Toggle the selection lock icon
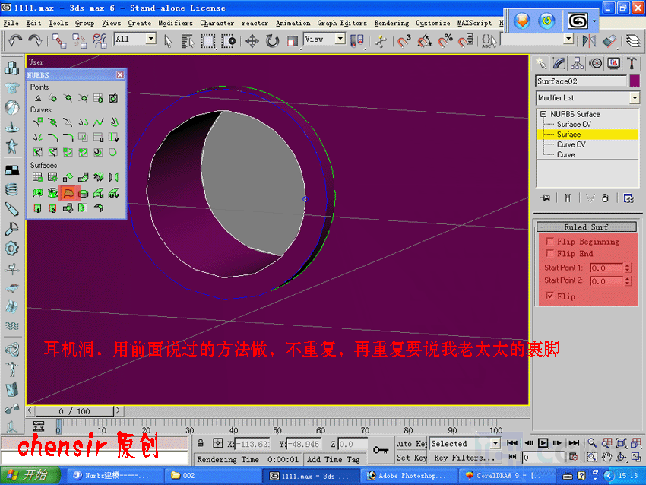The height and width of the screenshot is (485, 646). [200, 443]
